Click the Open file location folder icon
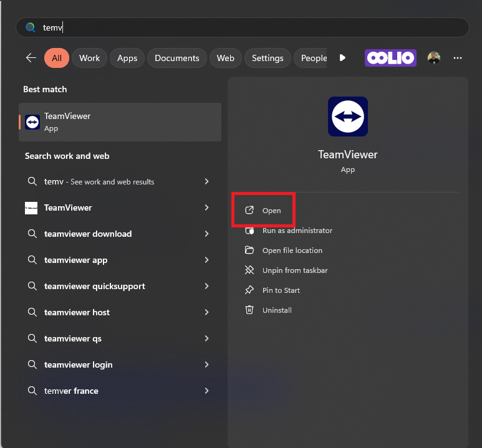 pos(249,250)
